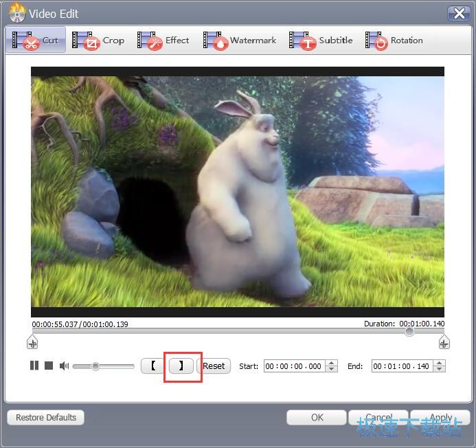Click the End time input field

(402, 366)
